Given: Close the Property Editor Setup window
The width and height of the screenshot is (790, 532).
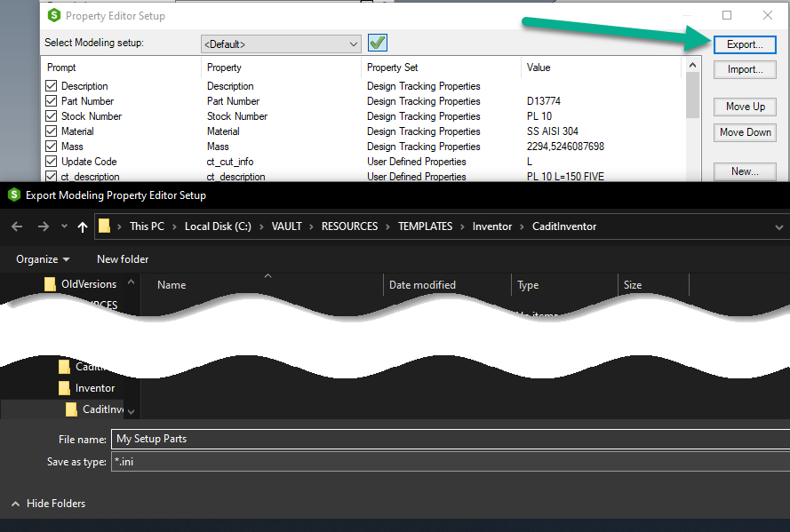Looking at the screenshot, I should (x=767, y=15).
